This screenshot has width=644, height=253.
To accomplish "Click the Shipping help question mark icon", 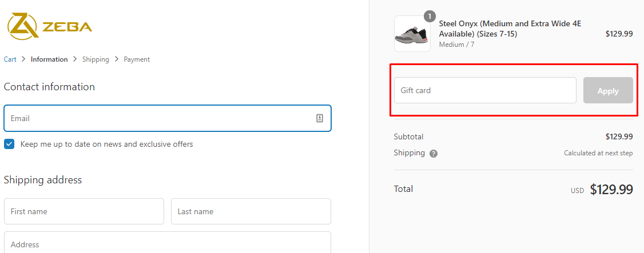I will 434,154.
